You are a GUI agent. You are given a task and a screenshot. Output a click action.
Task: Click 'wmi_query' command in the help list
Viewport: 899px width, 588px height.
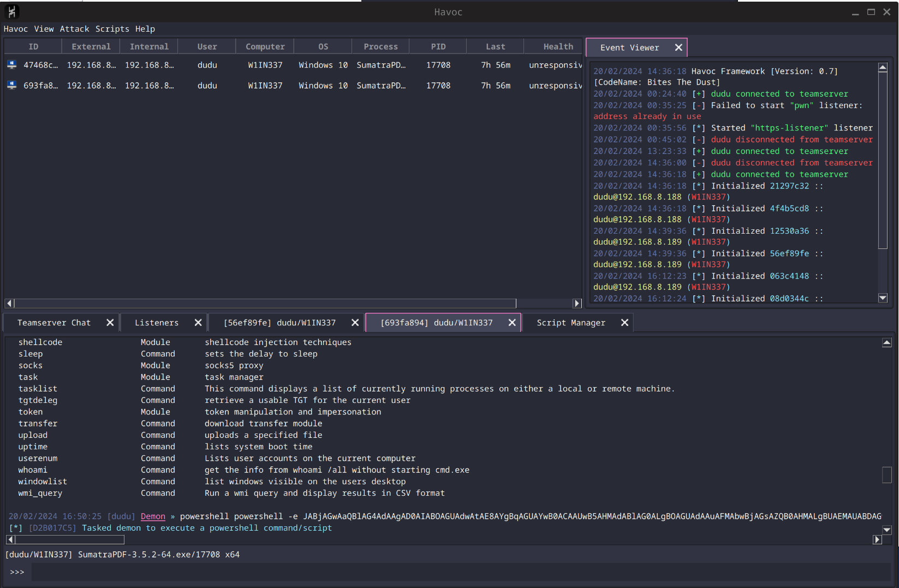(x=40, y=493)
